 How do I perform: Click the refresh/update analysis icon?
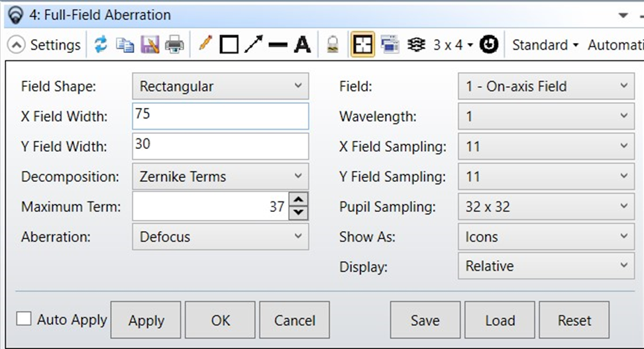coord(101,45)
